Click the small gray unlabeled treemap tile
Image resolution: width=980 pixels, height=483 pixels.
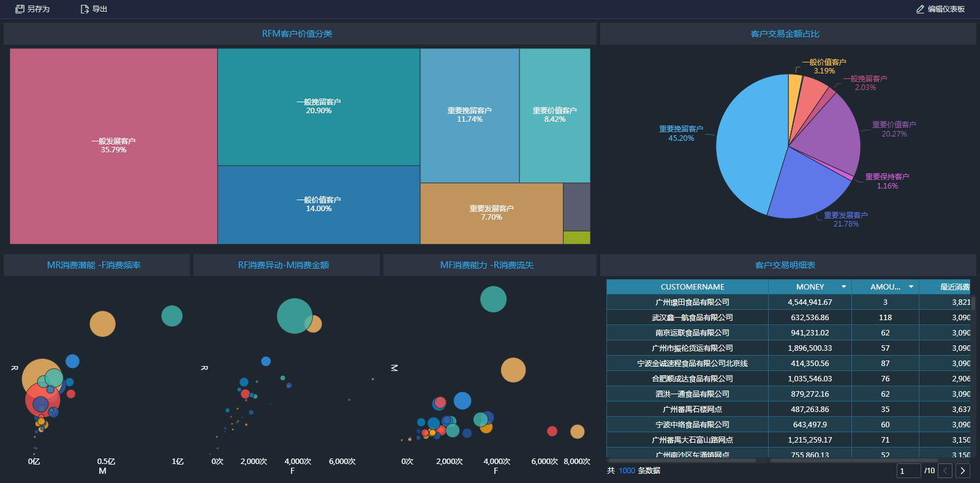click(x=577, y=207)
